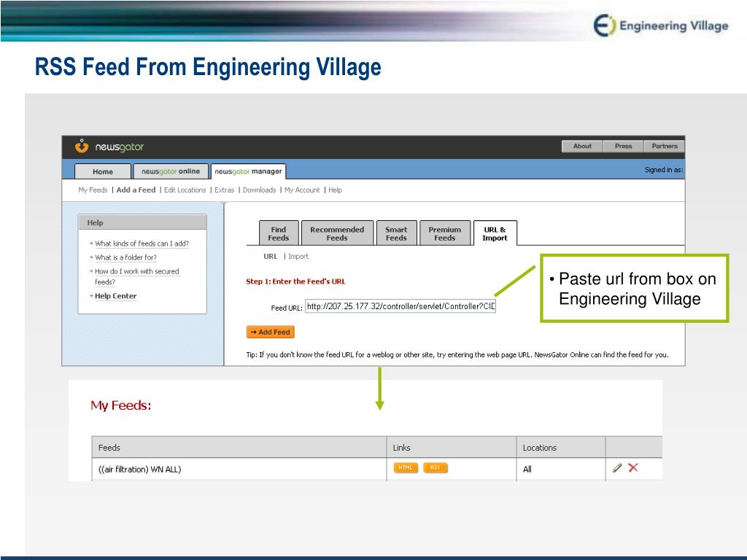
Task: Click the ((air filtration) WN ALL) feed name
Action: tap(139, 470)
